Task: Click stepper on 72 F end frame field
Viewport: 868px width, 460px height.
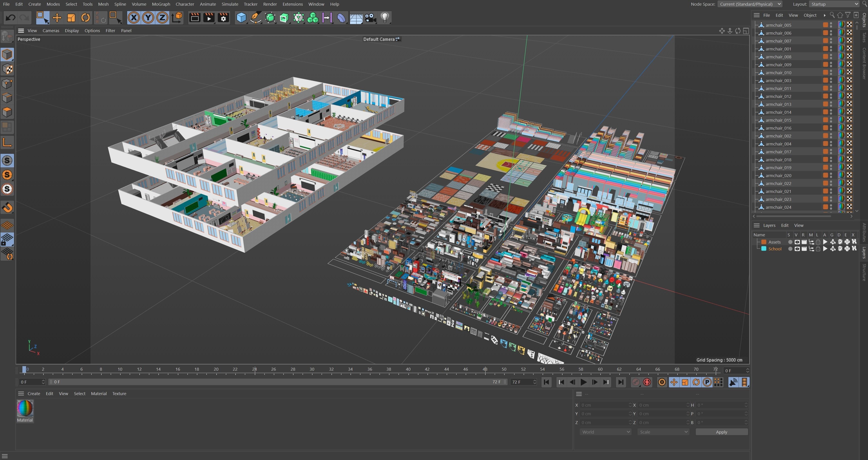Action: click(x=534, y=382)
